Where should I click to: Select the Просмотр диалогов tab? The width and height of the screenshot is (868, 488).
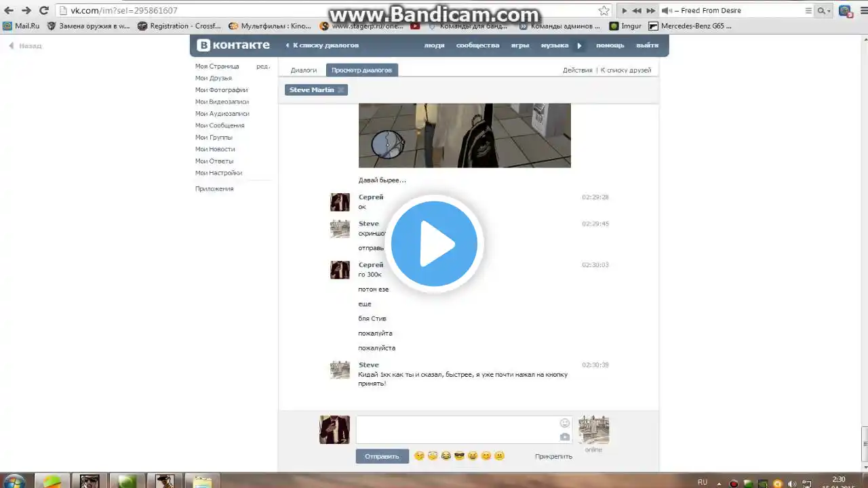(x=361, y=70)
